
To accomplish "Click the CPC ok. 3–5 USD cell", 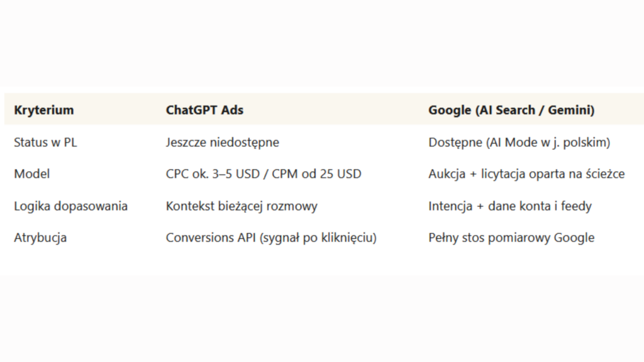I will pyautogui.click(x=213, y=173).
